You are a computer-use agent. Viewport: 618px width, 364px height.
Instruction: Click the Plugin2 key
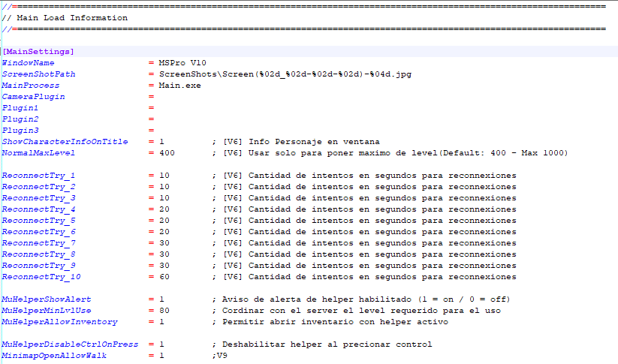(21, 119)
